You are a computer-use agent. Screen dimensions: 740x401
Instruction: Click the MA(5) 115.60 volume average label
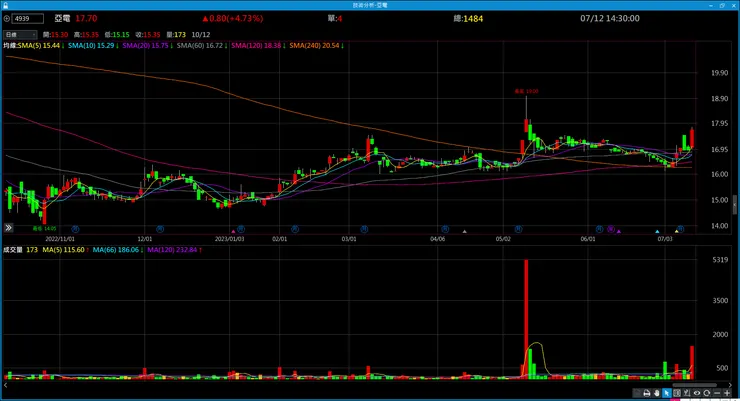click(x=66, y=250)
